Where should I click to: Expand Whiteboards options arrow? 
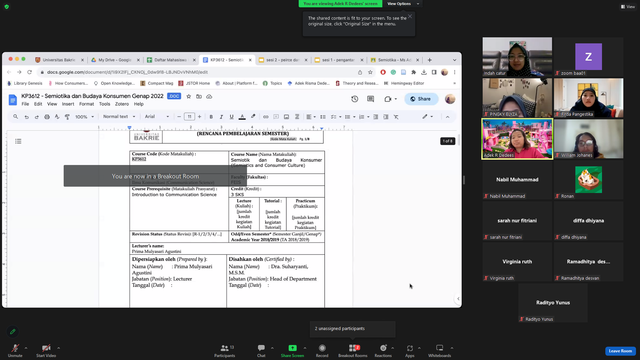click(x=452, y=348)
